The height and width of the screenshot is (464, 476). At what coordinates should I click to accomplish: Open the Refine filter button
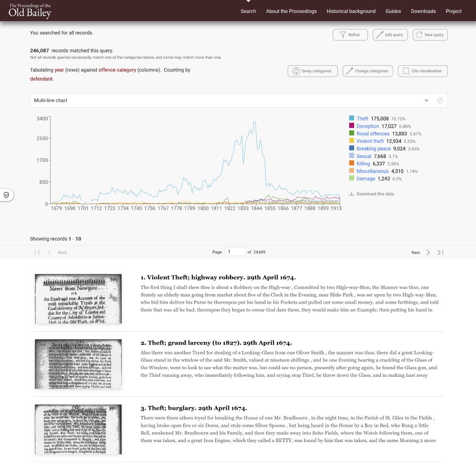350,35
